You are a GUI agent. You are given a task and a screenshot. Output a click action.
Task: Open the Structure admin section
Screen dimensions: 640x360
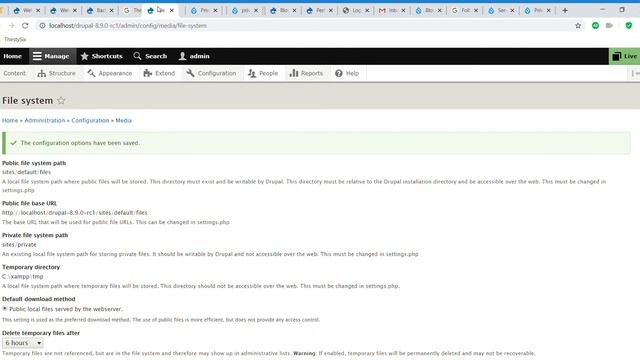[x=56, y=73]
